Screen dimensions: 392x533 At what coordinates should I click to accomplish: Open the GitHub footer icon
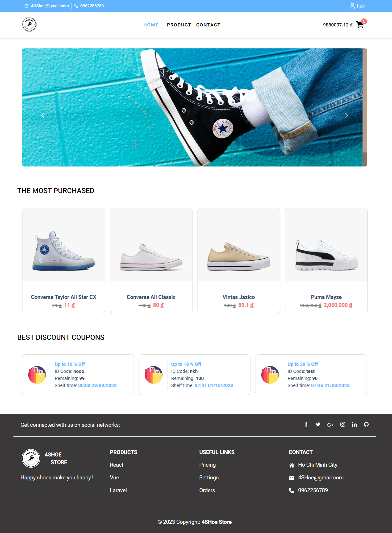(366, 424)
